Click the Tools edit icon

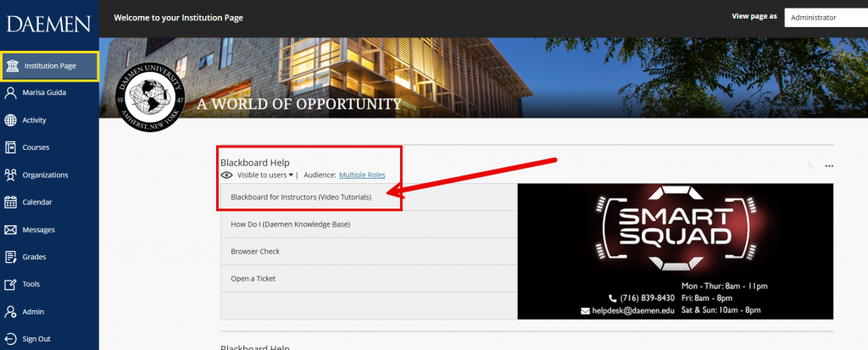(x=10, y=284)
